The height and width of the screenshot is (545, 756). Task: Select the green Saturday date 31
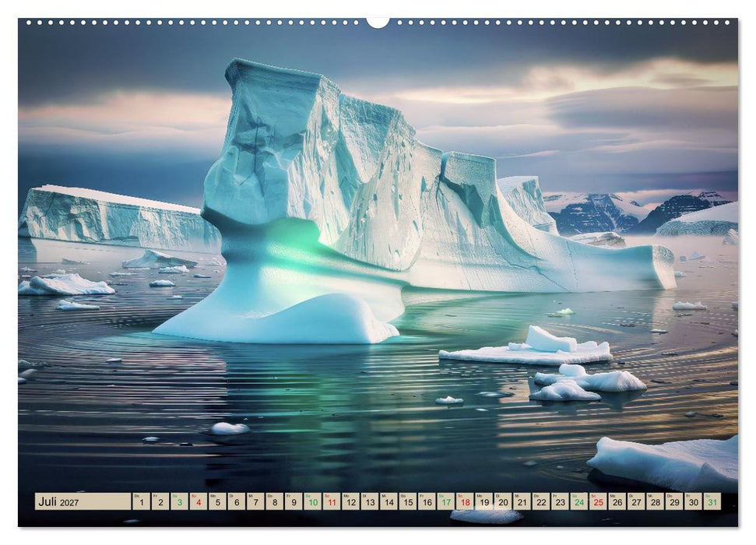[x=713, y=501]
